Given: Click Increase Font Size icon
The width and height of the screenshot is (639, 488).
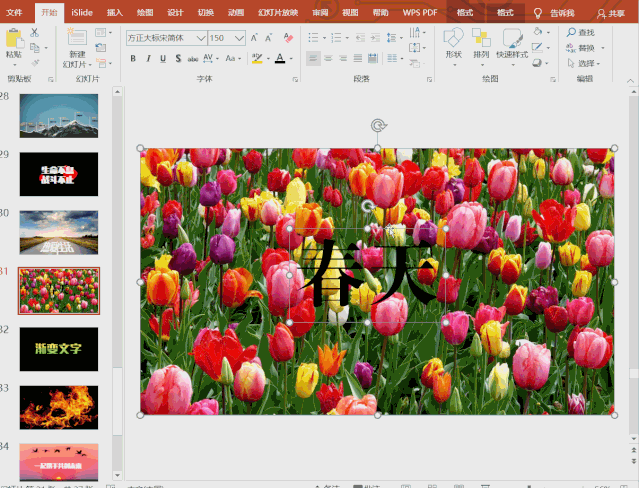Looking at the screenshot, I should (x=254, y=38).
